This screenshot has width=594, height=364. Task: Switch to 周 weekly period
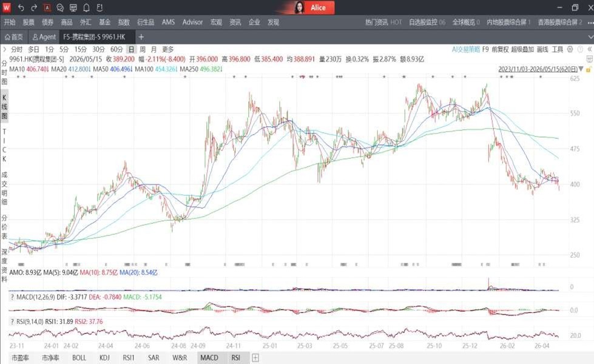tap(142, 49)
